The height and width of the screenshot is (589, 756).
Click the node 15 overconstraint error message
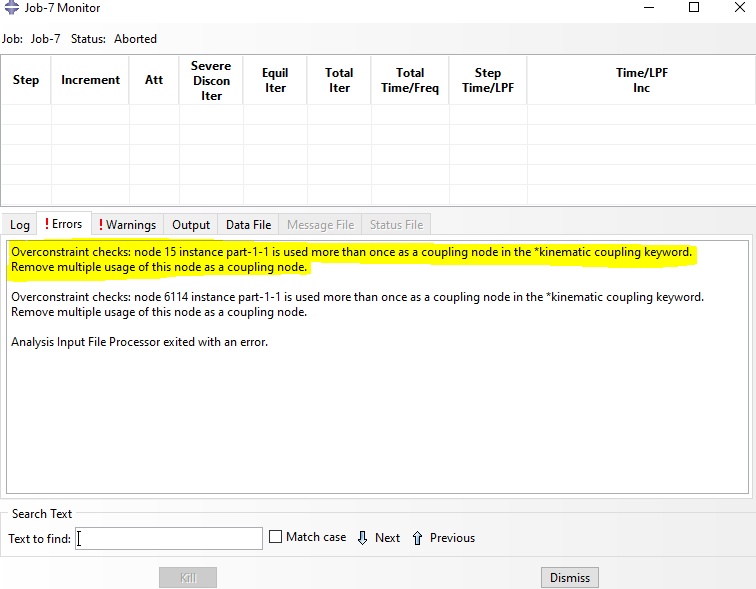(x=351, y=259)
